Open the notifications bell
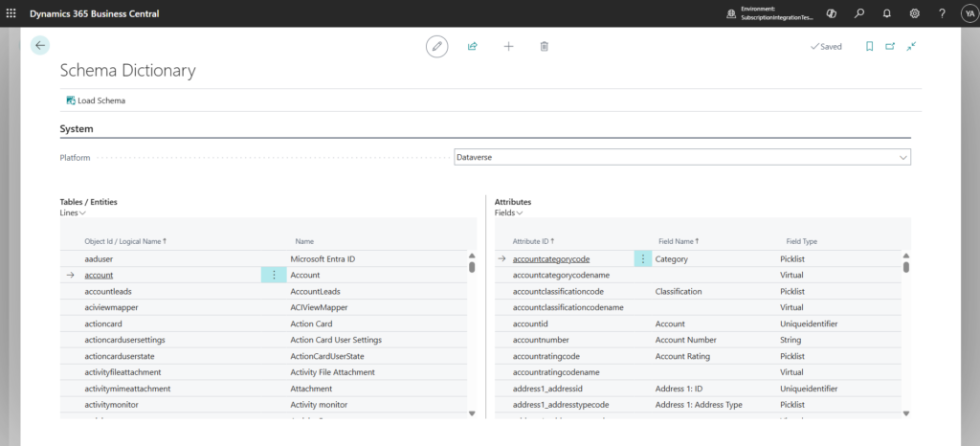This screenshot has height=446, width=980. click(x=887, y=13)
